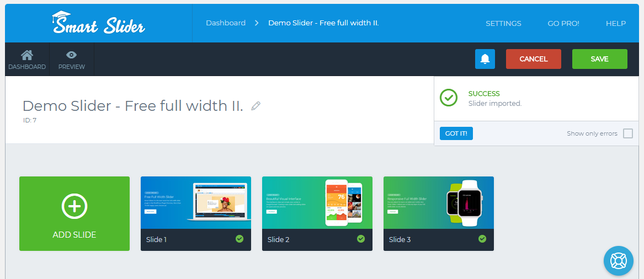644x279 pixels.
Task: Toggle the Slide 1 published checkmark
Action: [239, 239]
